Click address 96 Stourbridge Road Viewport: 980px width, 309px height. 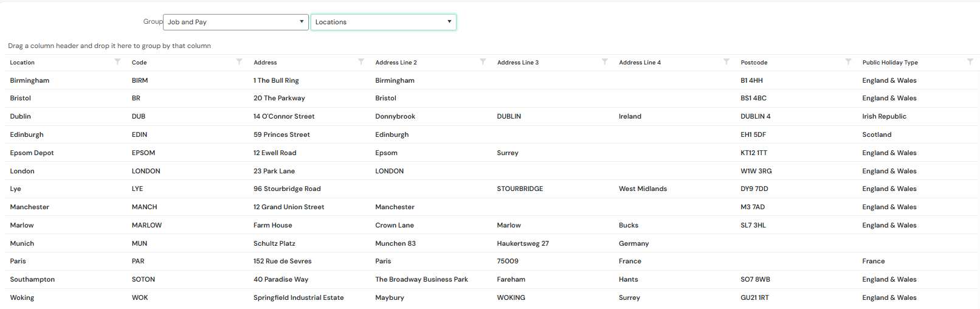(287, 189)
